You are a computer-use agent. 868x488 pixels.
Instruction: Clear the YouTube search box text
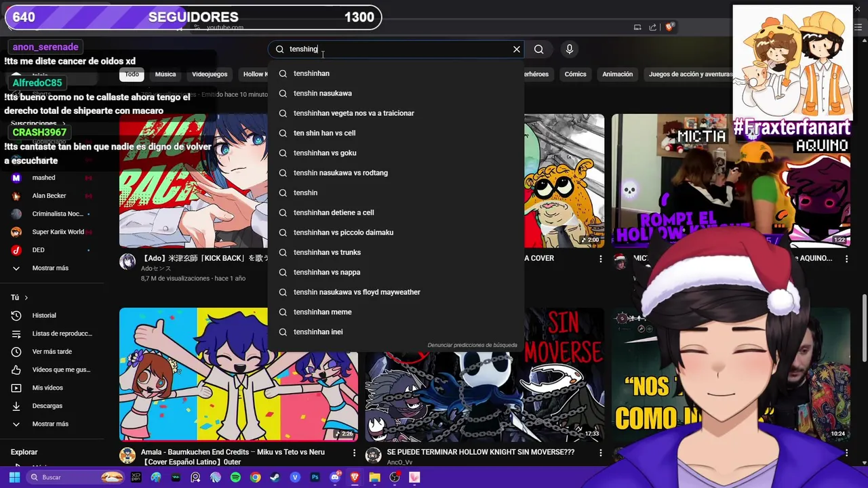tap(517, 49)
